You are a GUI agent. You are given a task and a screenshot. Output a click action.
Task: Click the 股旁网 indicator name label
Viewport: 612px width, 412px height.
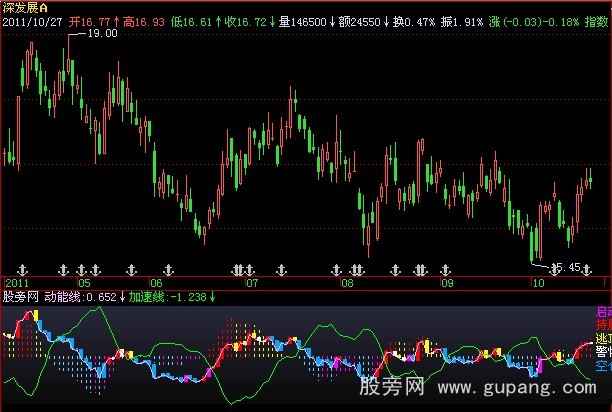pos(20,296)
